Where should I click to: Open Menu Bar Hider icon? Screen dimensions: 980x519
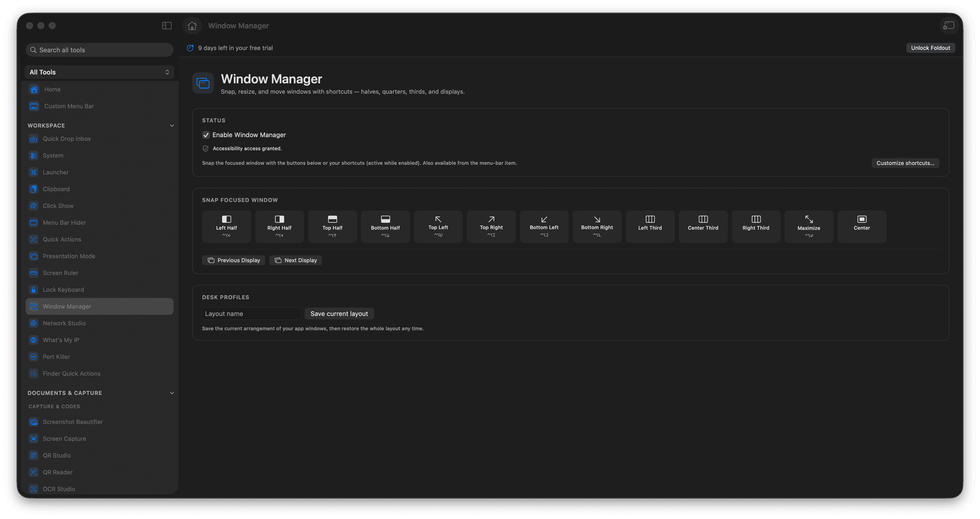coord(34,223)
